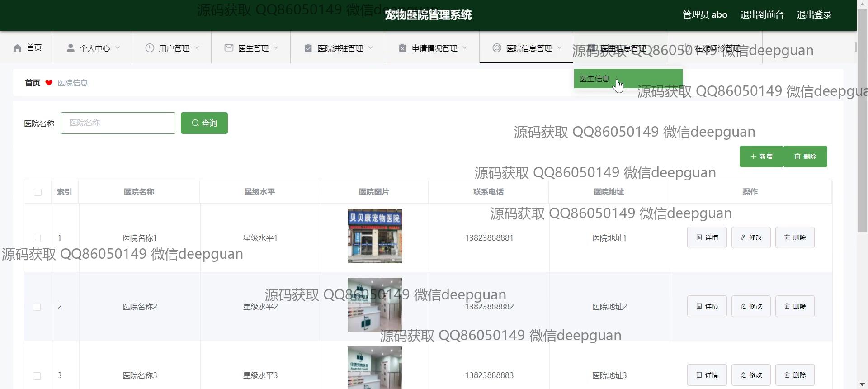
Task: Click the clock icon beside 用户管理
Action: pyautogui.click(x=150, y=48)
